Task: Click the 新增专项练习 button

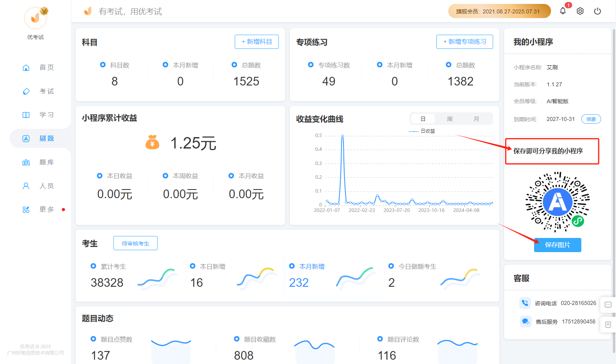Action: pos(465,42)
